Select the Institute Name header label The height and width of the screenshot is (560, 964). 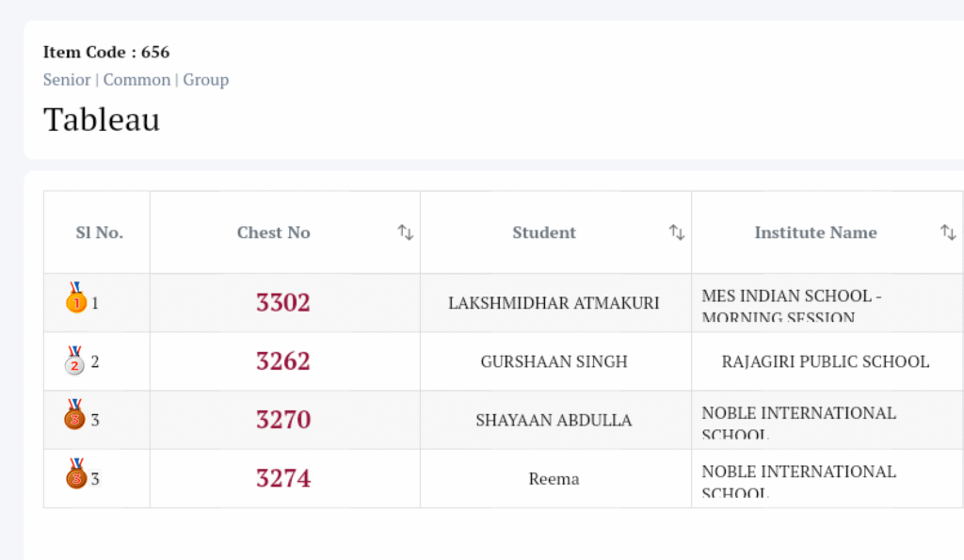point(815,232)
